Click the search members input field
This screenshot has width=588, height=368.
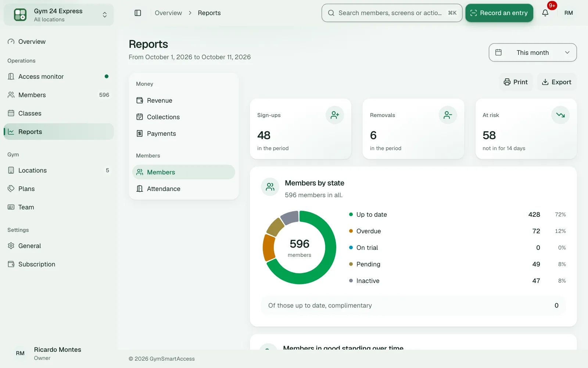click(392, 13)
